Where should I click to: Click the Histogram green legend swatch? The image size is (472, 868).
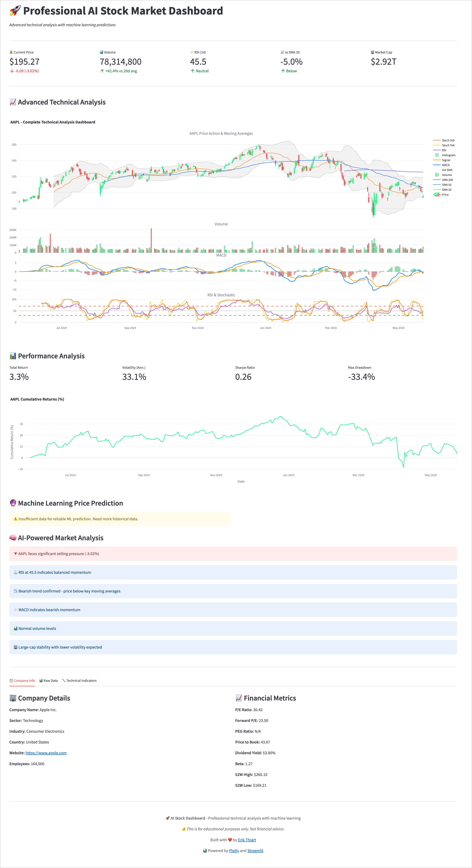437,155
